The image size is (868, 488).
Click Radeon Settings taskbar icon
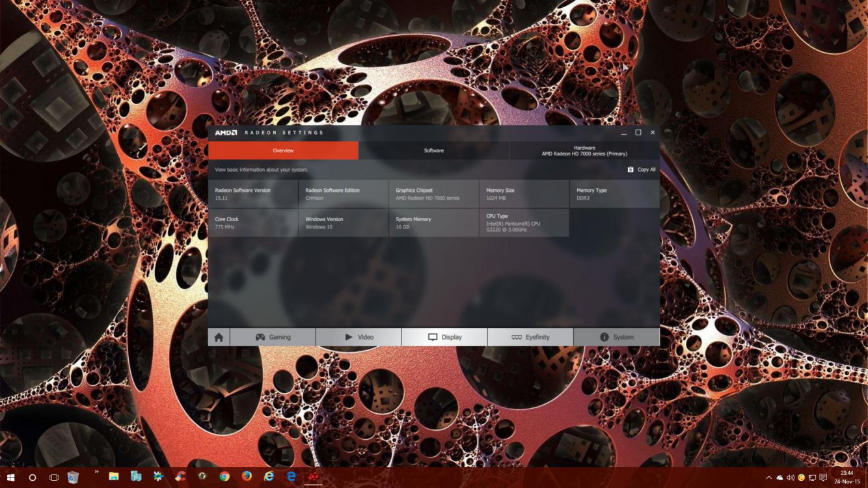tap(313, 477)
